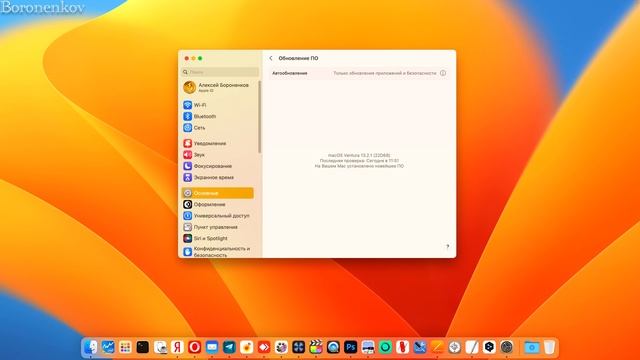Screen dimensions: 640x360
Task: Open the blue Mail app in Dock
Action: (212, 347)
